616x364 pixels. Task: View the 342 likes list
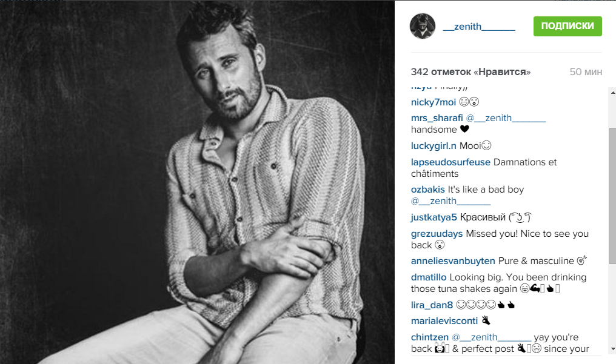point(470,72)
